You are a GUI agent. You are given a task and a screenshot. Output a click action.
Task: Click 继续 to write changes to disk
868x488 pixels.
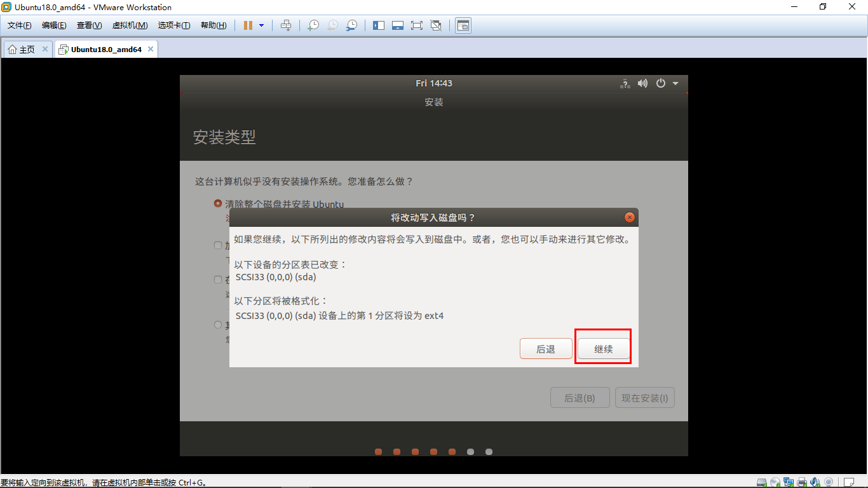tap(603, 349)
